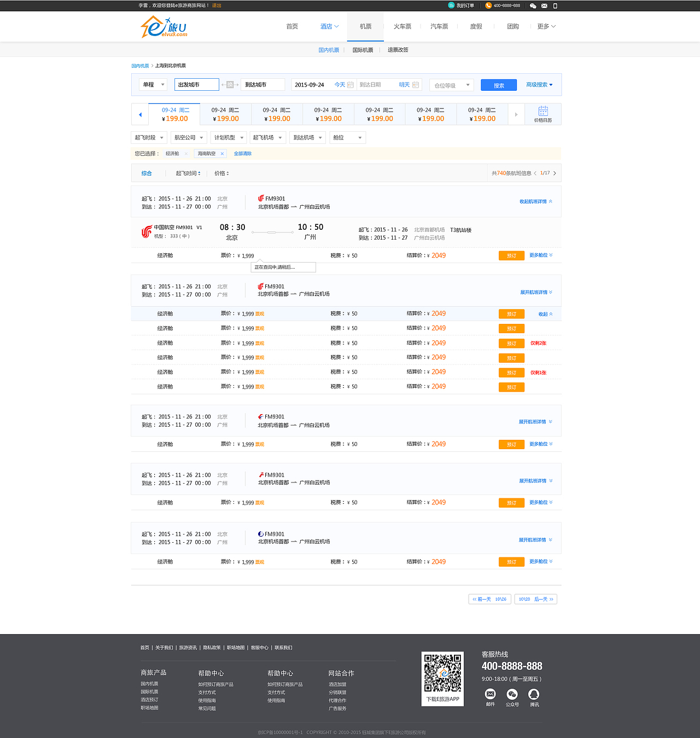This screenshot has width=700, height=738.
Task: Collapse details via 收起航班详情
Action: (x=536, y=201)
